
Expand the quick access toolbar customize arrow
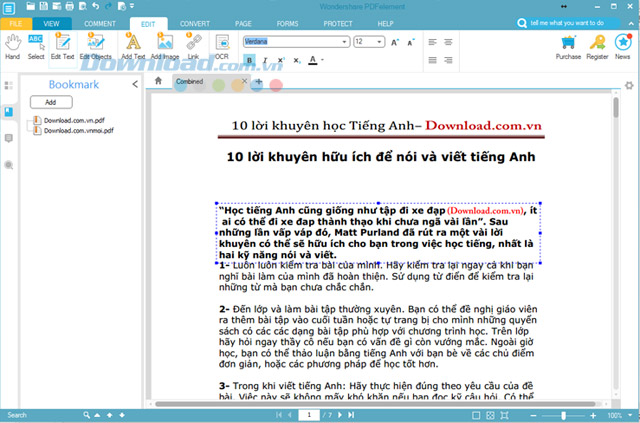132,6
